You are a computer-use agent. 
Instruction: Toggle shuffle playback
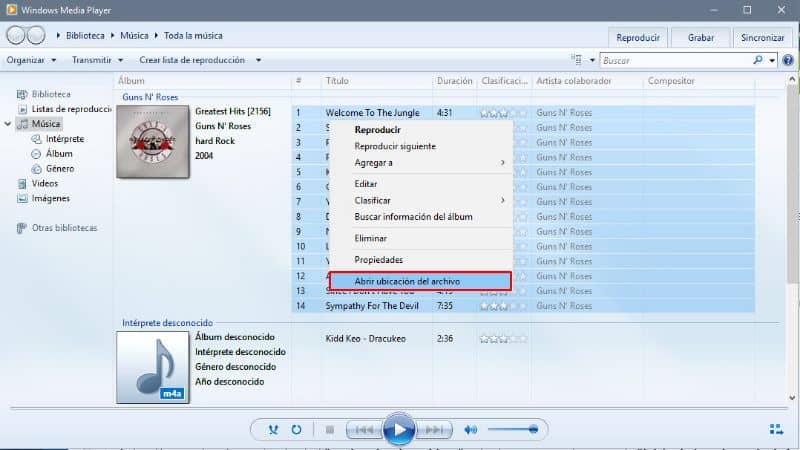(x=273, y=430)
